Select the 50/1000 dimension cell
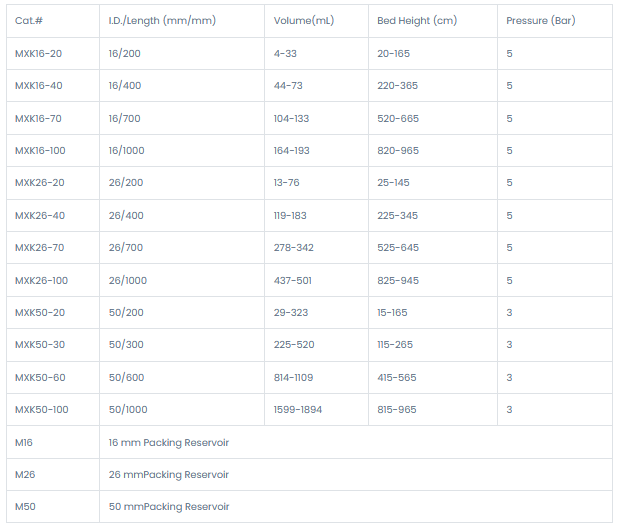 128,409
